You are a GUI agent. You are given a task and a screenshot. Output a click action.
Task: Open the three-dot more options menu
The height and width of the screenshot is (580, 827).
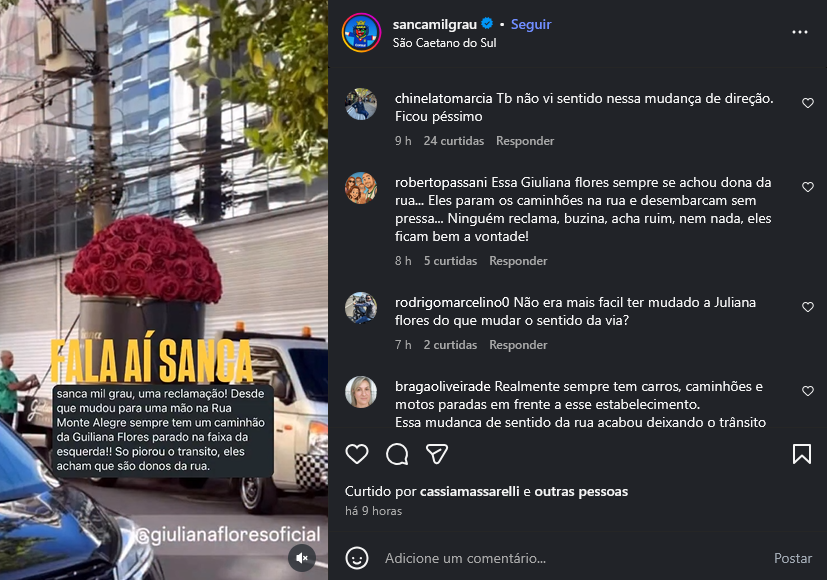click(800, 32)
